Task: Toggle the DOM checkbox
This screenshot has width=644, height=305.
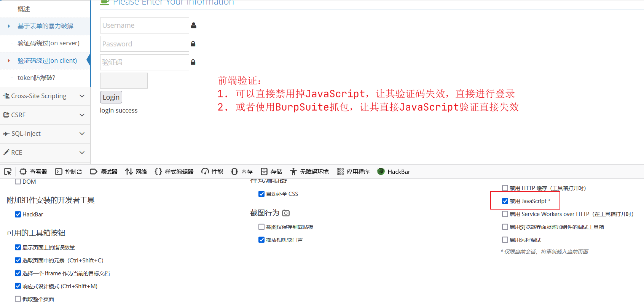Action: point(18,181)
